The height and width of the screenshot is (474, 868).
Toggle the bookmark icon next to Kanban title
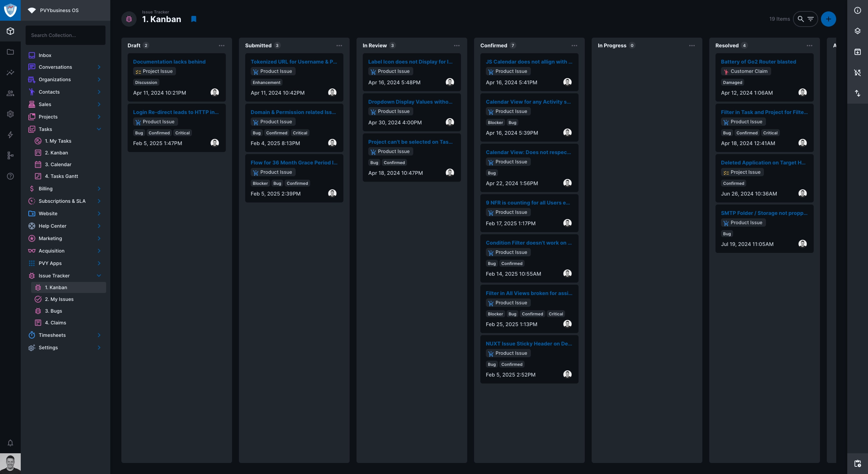[x=194, y=19]
